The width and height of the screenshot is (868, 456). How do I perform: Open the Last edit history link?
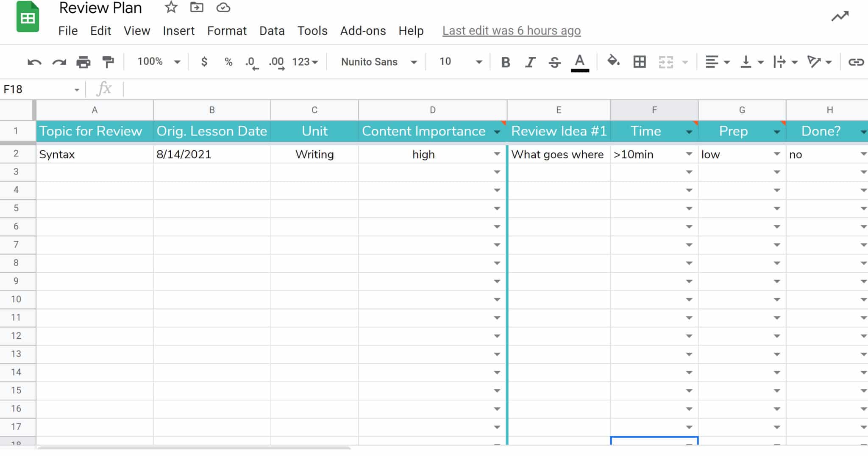pos(512,31)
